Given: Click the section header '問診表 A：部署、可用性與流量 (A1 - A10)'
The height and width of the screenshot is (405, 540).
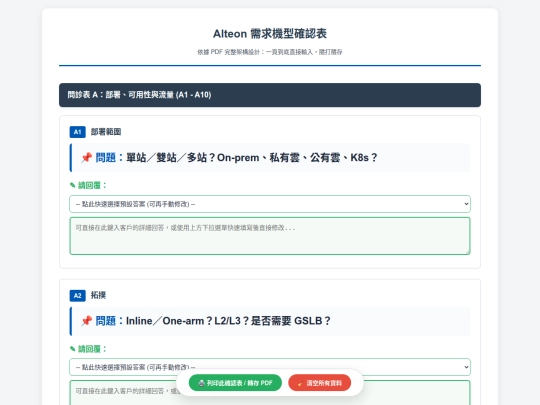Looking at the screenshot, I should [270, 95].
